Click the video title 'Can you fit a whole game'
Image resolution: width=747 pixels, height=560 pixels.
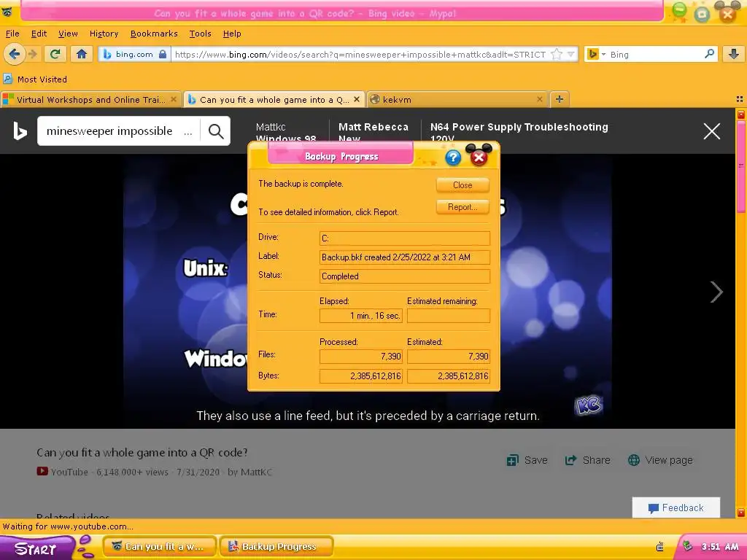(x=142, y=452)
